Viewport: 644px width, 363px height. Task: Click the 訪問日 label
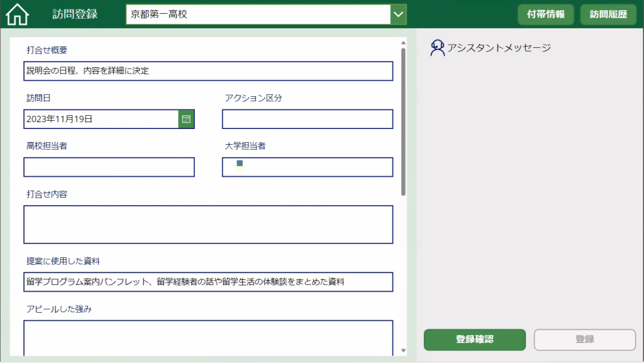pyautogui.click(x=38, y=98)
